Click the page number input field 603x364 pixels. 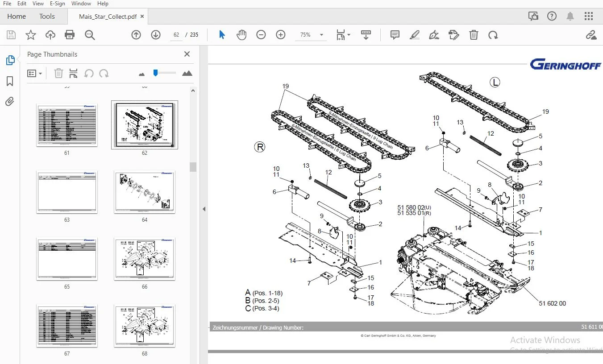(x=176, y=35)
